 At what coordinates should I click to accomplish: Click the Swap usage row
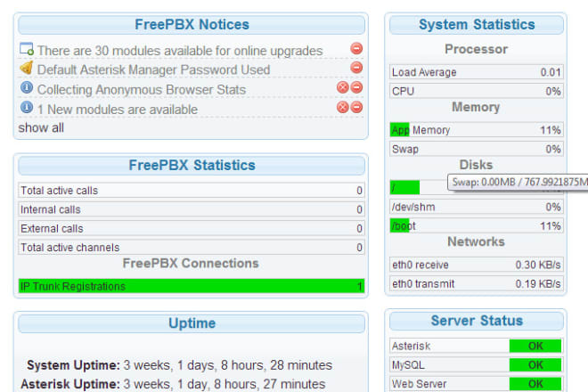477,149
